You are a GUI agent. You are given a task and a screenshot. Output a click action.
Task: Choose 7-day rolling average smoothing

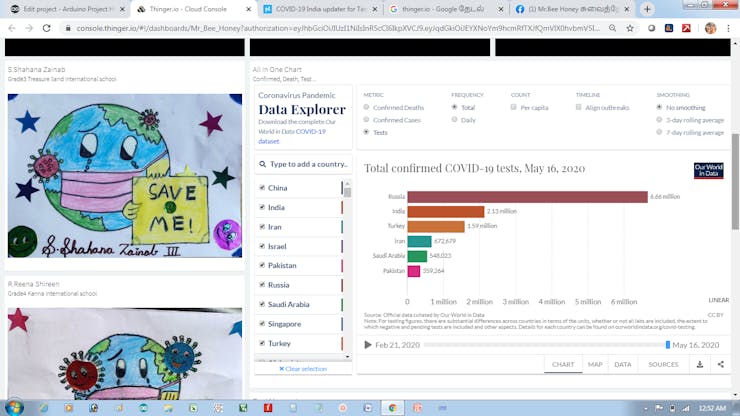(662, 132)
